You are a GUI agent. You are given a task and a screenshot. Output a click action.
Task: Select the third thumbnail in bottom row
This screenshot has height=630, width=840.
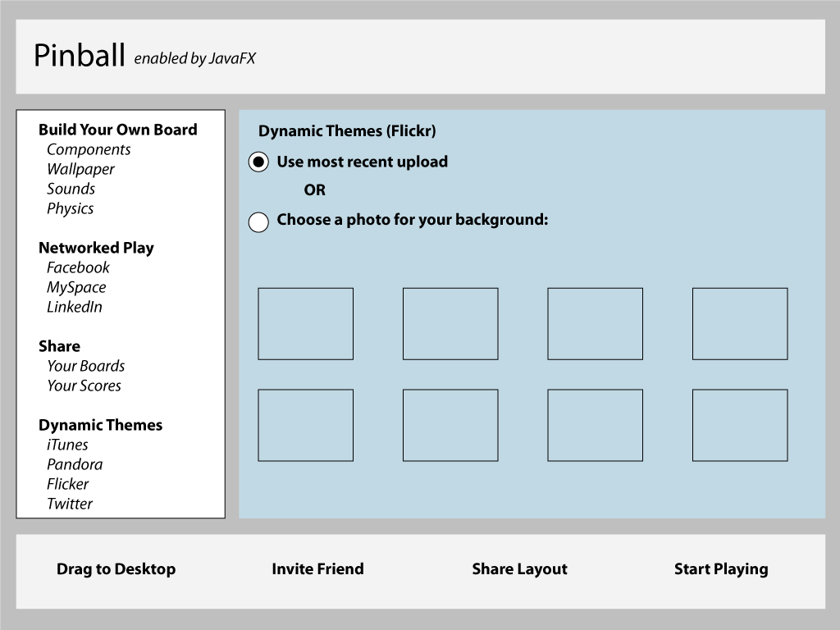(x=595, y=425)
